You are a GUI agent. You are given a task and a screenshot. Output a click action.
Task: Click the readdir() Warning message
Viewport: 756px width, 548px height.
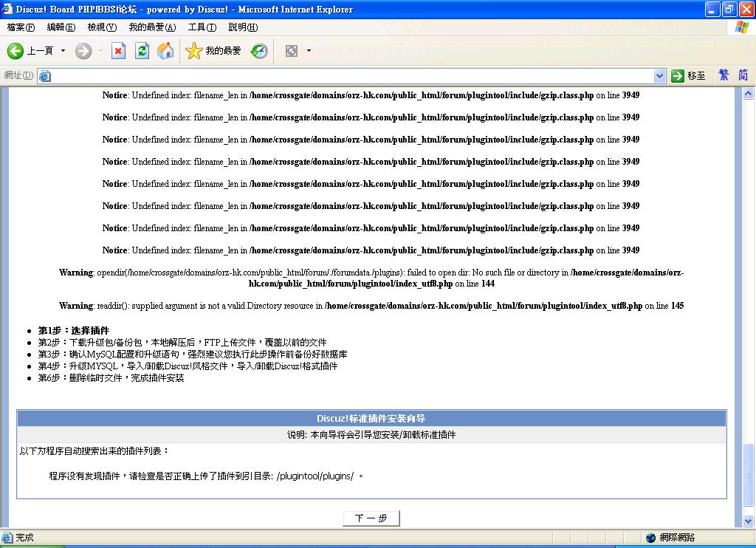pyautogui.click(x=371, y=305)
